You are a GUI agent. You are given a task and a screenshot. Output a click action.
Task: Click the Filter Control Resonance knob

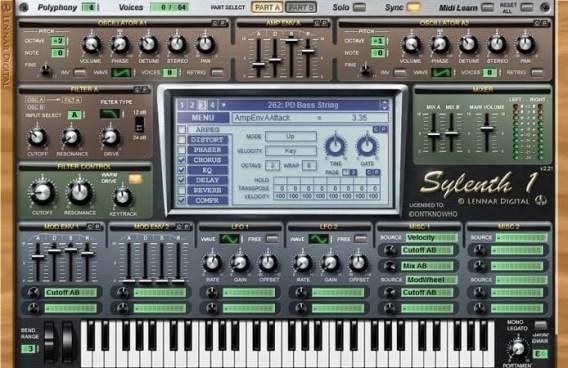tap(80, 192)
